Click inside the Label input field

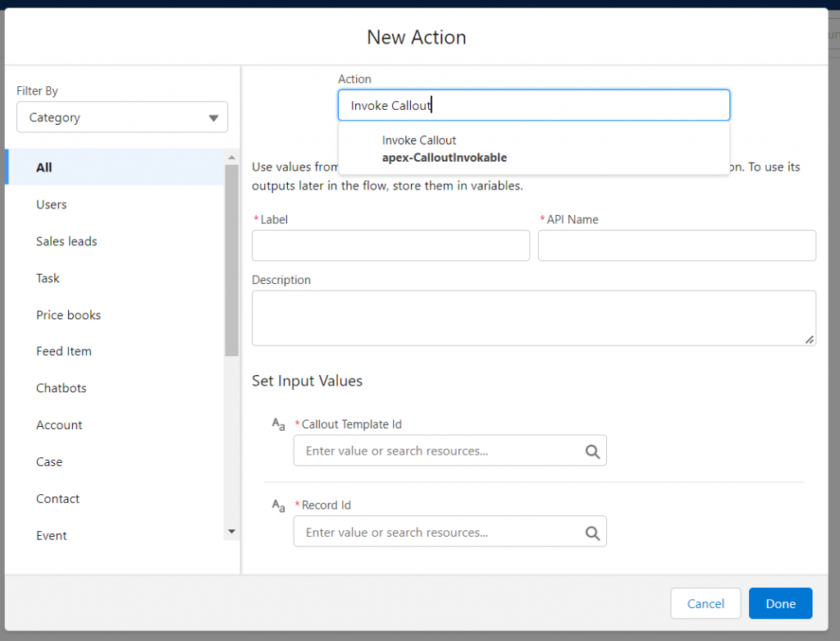click(390, 245)
